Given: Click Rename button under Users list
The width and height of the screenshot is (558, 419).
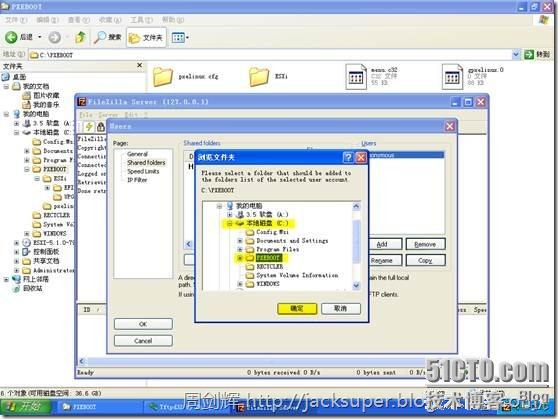Looking at the screenshot, I should [384, 261].
